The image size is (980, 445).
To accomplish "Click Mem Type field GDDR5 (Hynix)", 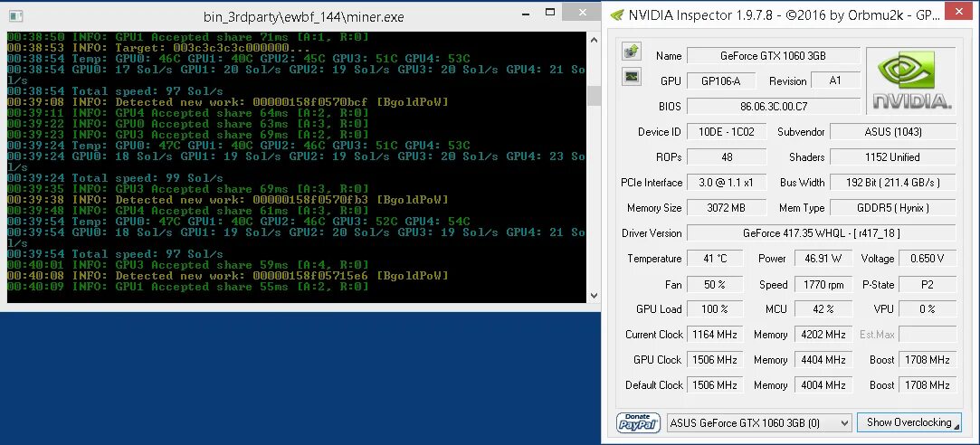I will [x=893, y=207].
